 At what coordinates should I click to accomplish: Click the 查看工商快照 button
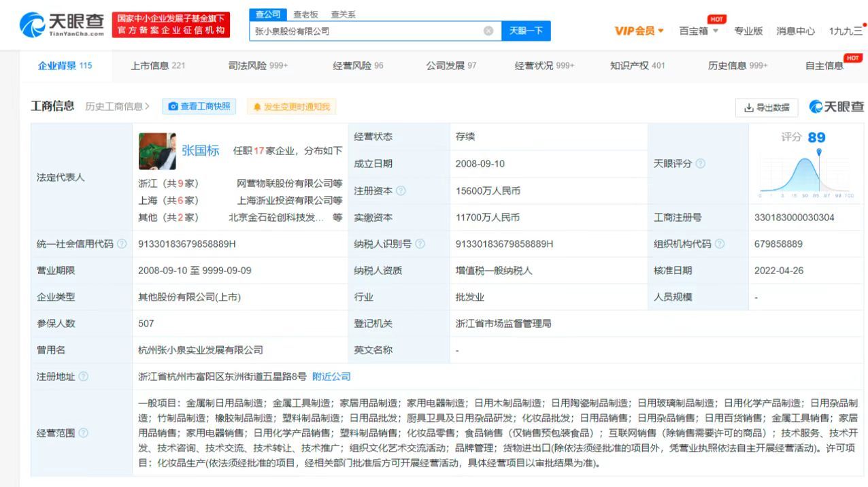coord(199,106)
